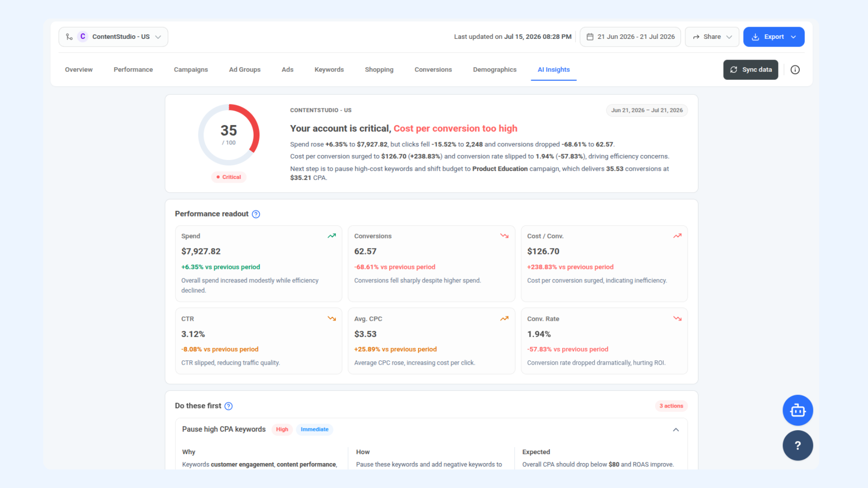This screenshot has width=868, height=488.
Task: Open the 21 Jun 2026 - 21 Jul 2026 date picker
Action: [x=630, y=37]
